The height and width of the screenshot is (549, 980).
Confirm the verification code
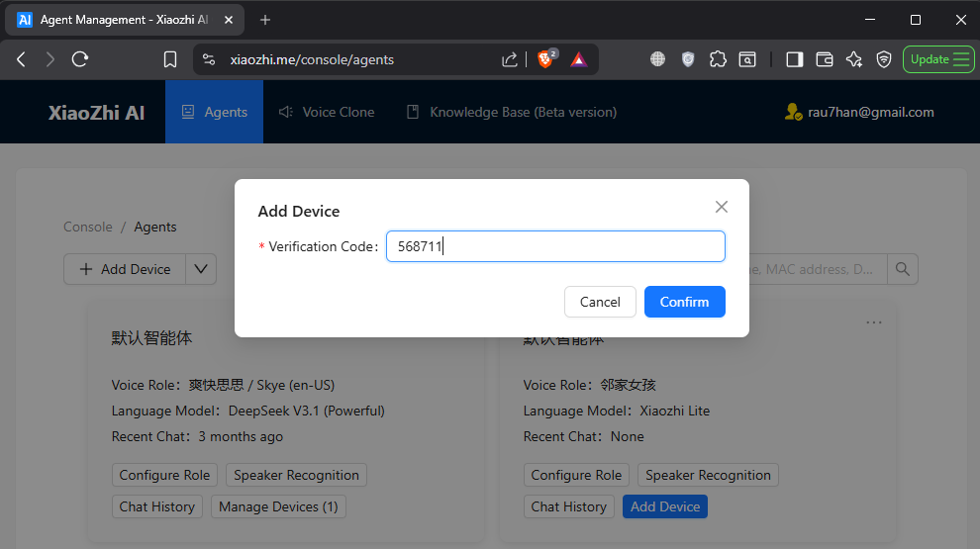(x=684, y=302)
